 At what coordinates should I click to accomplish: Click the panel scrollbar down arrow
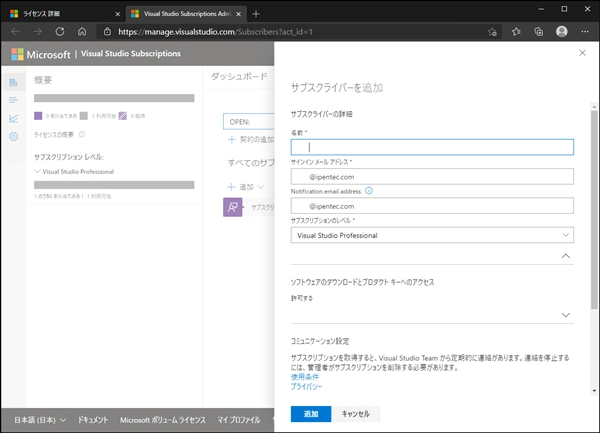(594, 391)
